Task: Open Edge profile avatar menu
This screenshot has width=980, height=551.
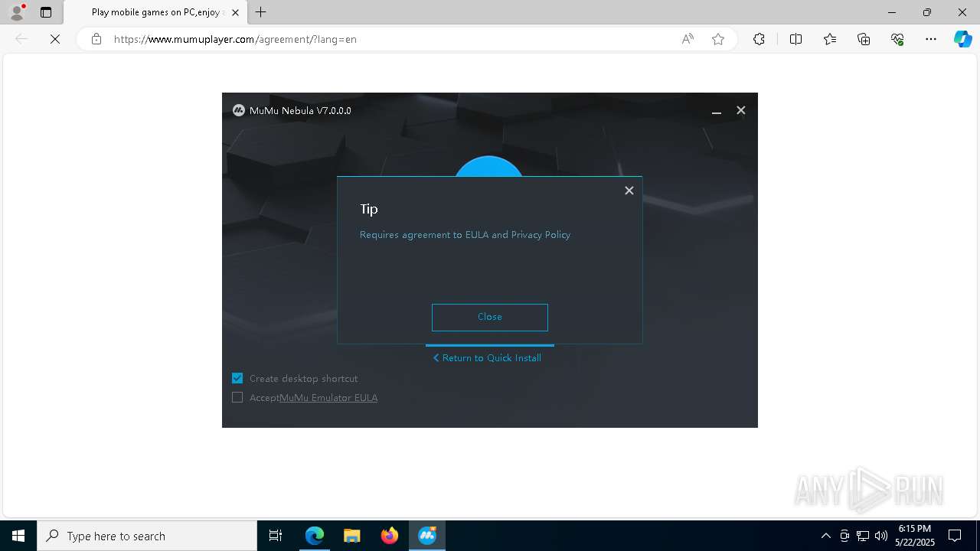Action: click(x=17, y=12)
